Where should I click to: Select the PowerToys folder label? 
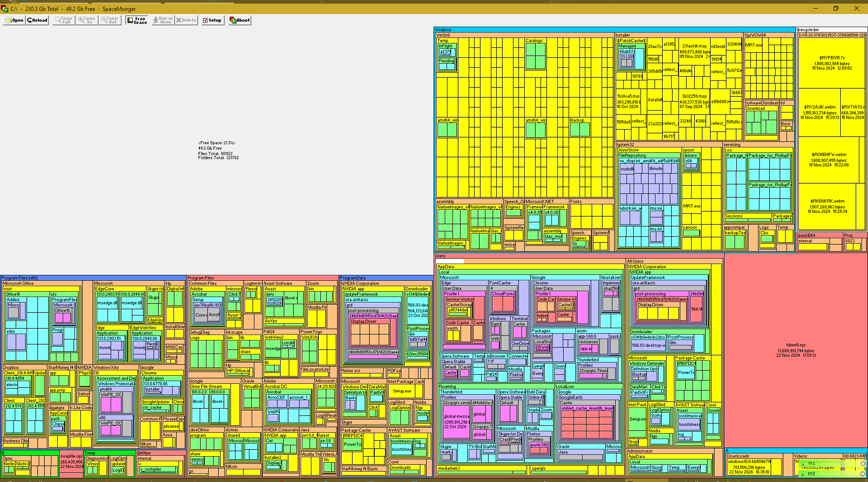[311, 332]
